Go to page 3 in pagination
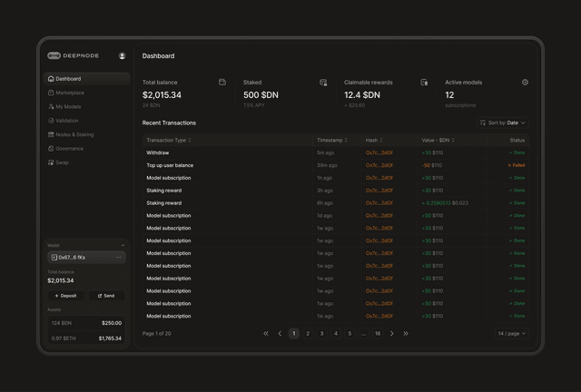The width and height of the screenshot is (581, 392). (x=321, y=333)
